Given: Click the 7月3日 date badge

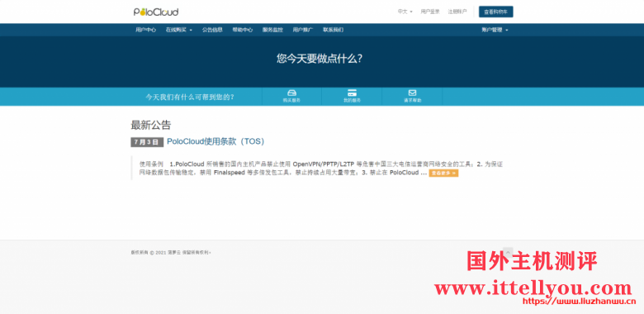Looking at the screenshot, I should [147, 142].
